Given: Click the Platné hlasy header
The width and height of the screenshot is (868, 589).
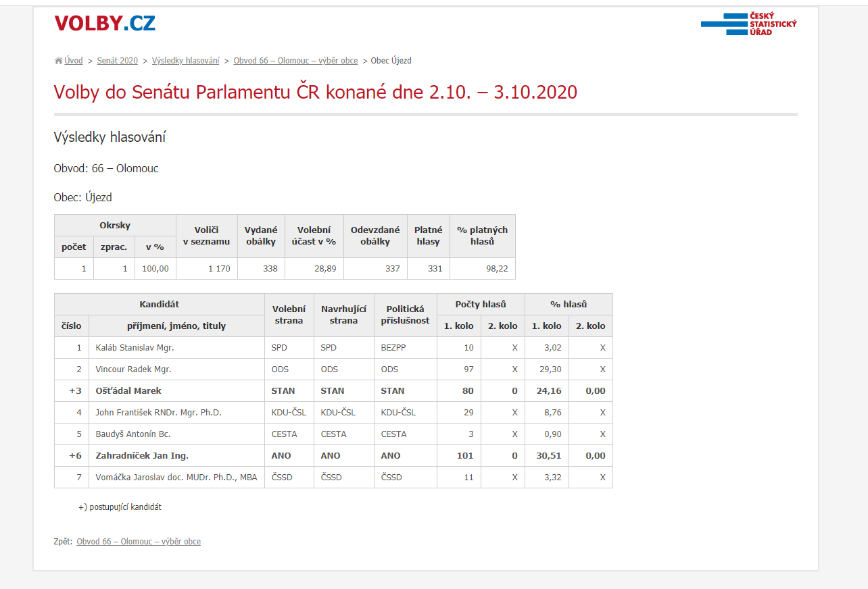Looking at the screenshot, I should [x=428, y=236].
